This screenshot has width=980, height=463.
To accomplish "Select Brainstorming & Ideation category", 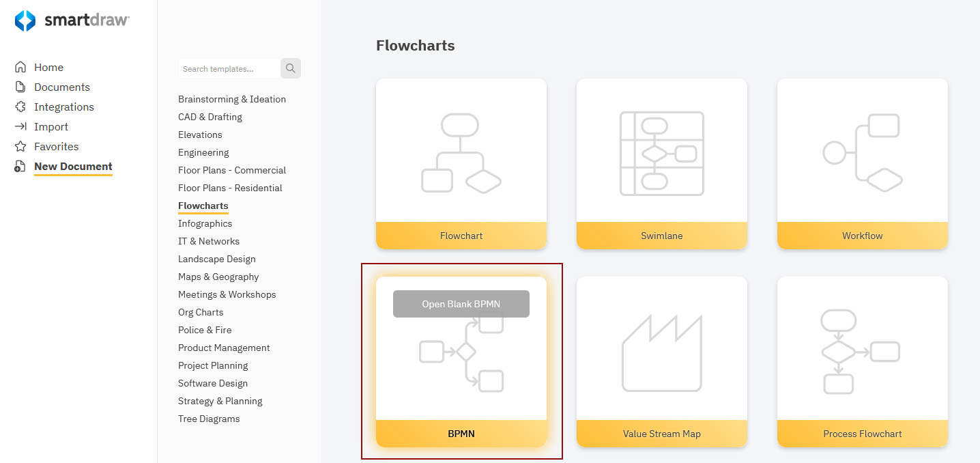I will (232, 99).
